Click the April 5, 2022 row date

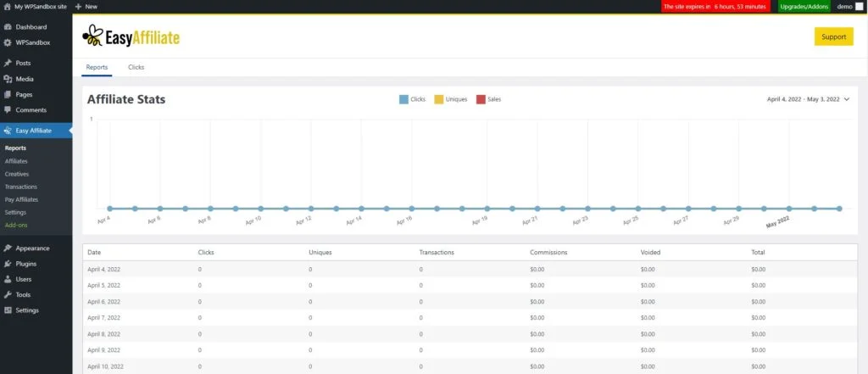click(104, 285)
